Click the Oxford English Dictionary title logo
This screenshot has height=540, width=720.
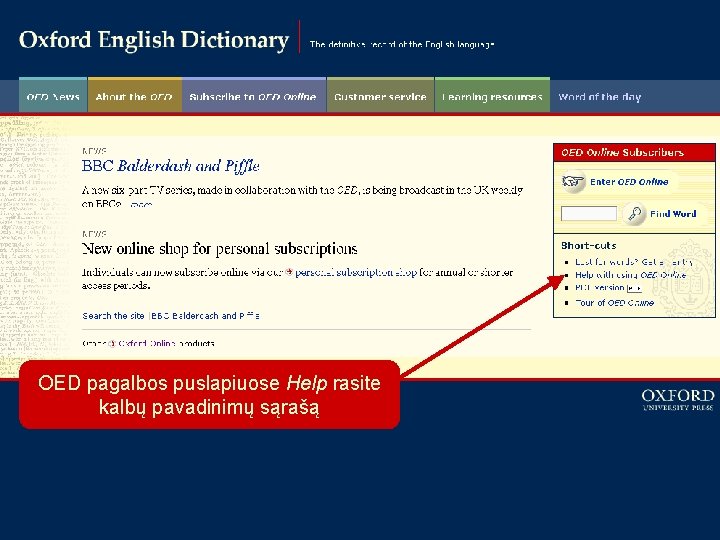click(154, 40)
